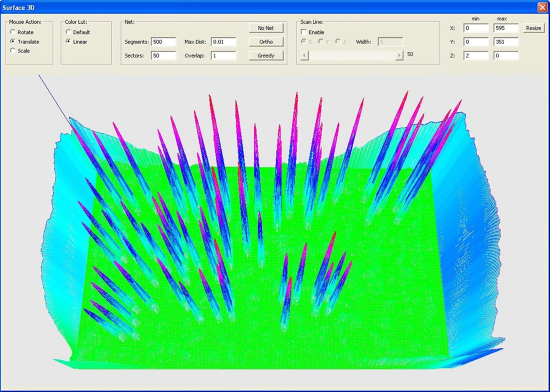Enable the Scan Line checkbox

[304, 32]
